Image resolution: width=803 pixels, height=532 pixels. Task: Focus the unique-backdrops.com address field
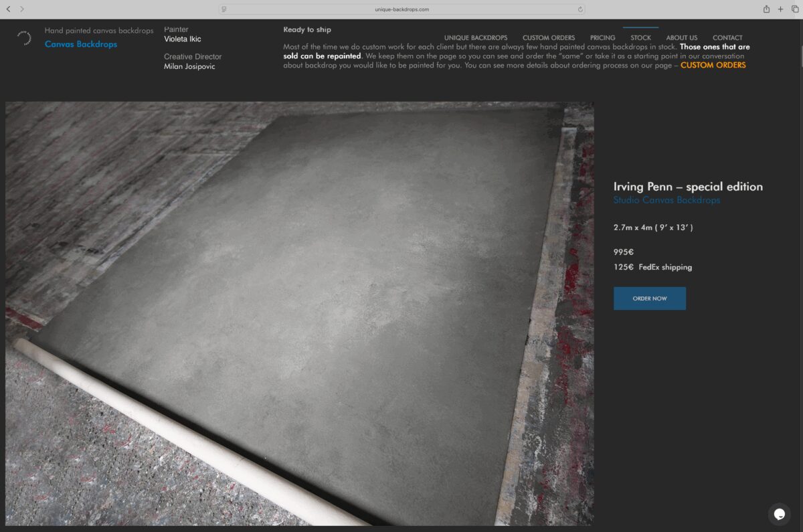[401, 9]
